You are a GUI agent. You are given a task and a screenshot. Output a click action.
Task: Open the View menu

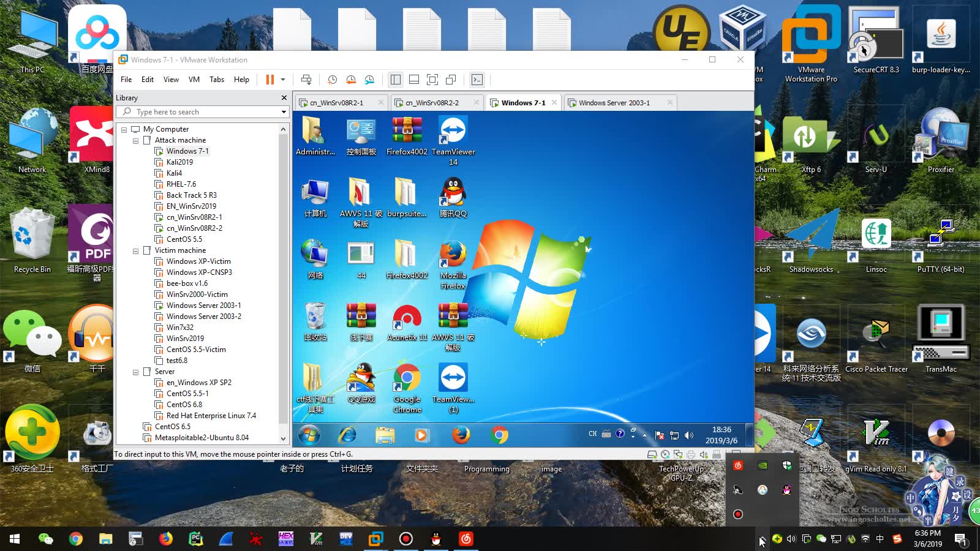tap(171, 80)
